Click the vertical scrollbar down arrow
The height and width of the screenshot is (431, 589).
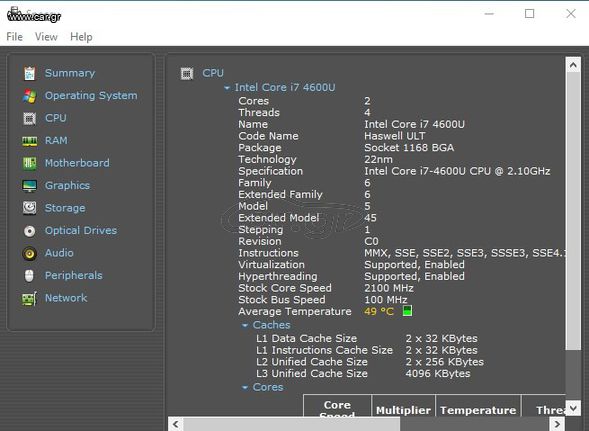click(x=573, y=408)
